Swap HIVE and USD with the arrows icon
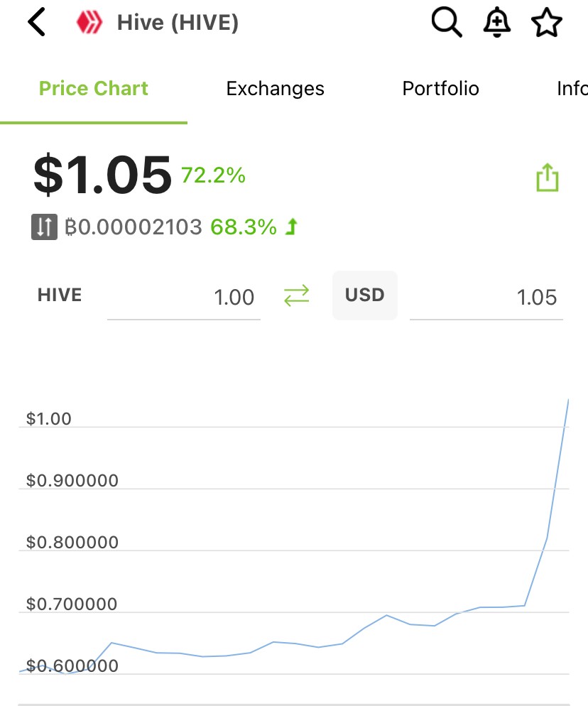The image size is (588, 706). click(x=297, y=295)
